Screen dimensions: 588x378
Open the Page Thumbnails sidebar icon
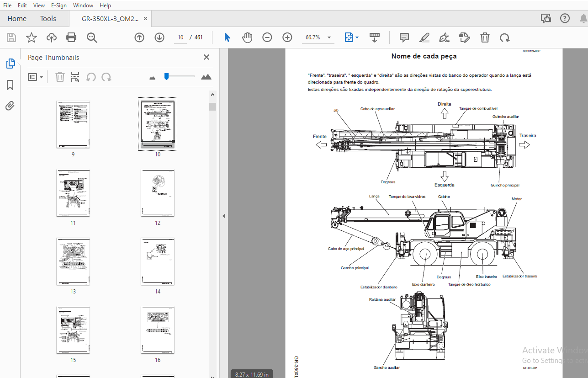pyautogui.click(x=11, y=64)
